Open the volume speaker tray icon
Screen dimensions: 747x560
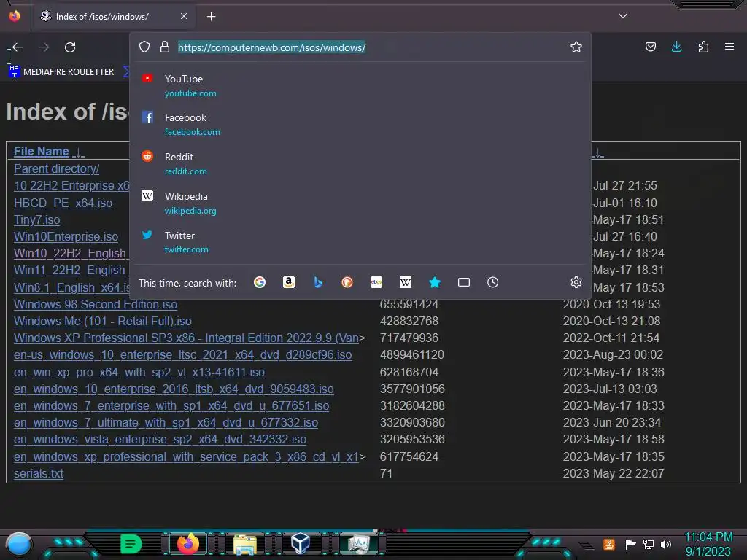click(x=666, y=544)
